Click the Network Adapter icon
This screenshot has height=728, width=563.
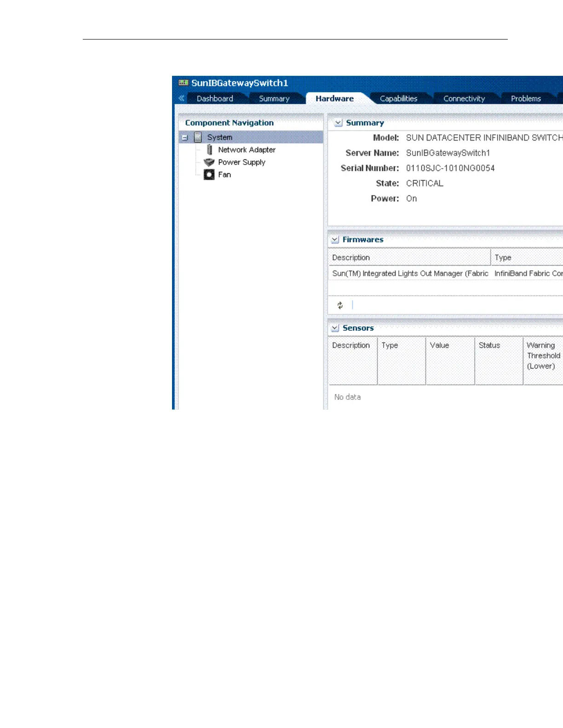coord(209,149)
